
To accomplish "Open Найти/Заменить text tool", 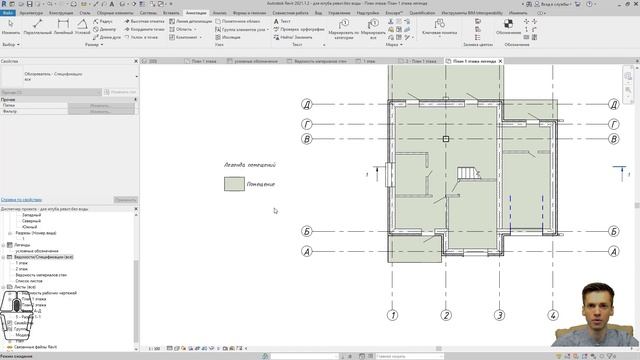I will tap(293, 37).
